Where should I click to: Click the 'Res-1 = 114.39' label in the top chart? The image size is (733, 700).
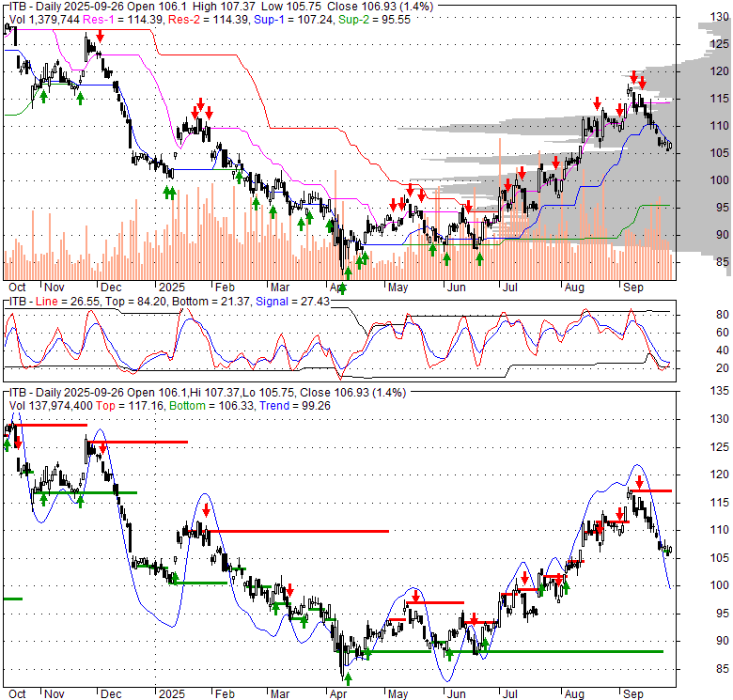click(123, 20)
